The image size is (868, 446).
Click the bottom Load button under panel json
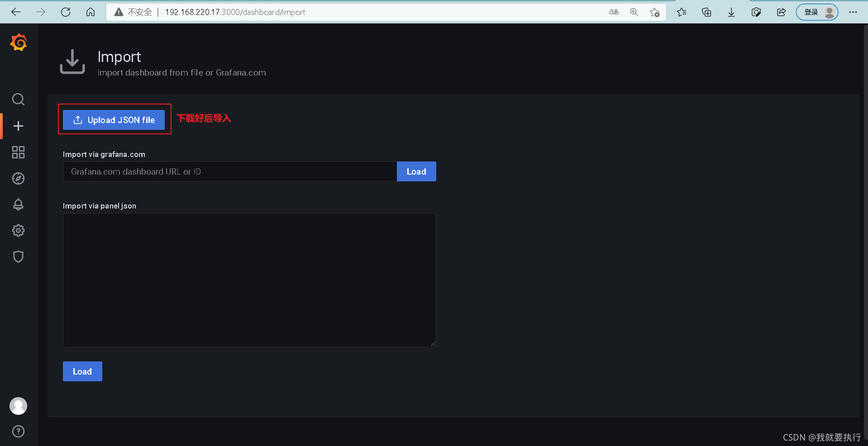pos(82,371)
